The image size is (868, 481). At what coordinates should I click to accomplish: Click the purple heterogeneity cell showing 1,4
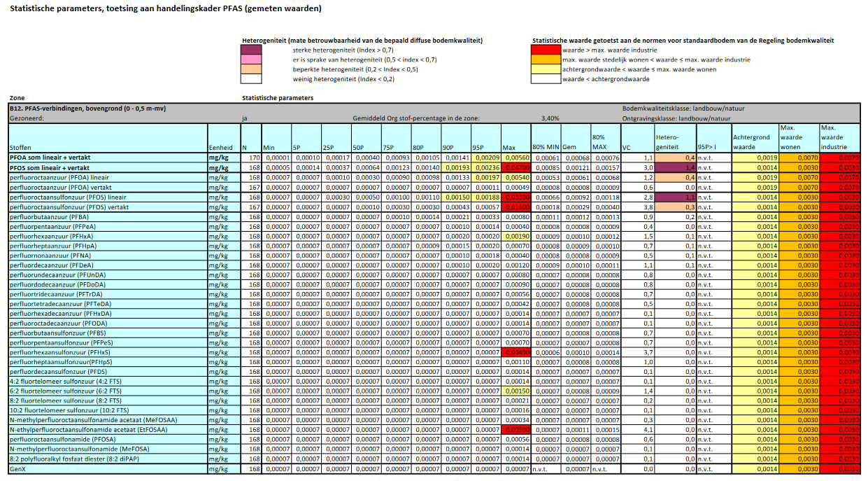675,168
